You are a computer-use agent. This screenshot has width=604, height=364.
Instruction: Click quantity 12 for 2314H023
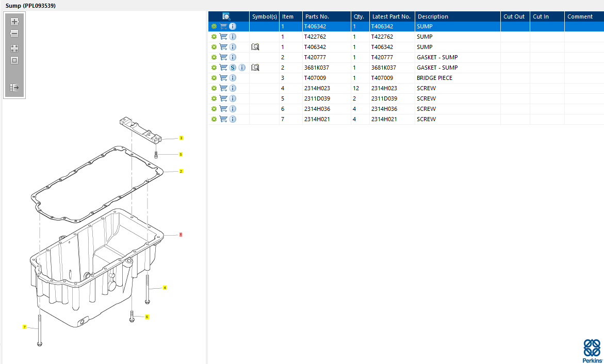(356, 88)
